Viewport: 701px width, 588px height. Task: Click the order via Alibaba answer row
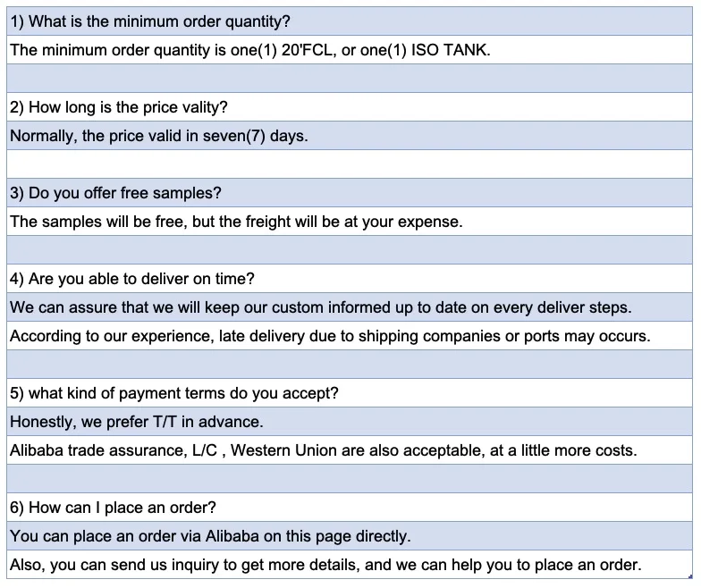click(x=350, y=536)
